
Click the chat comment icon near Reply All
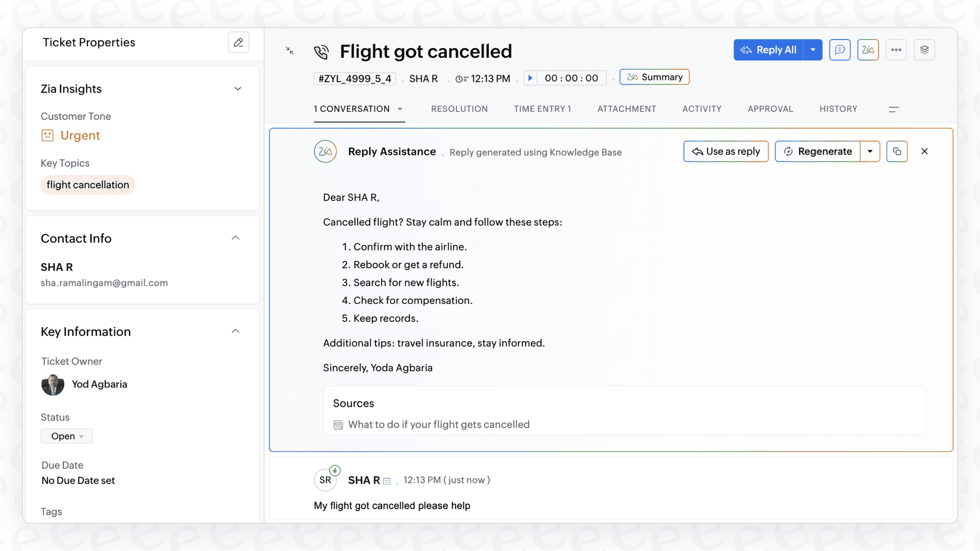(839, 50)
